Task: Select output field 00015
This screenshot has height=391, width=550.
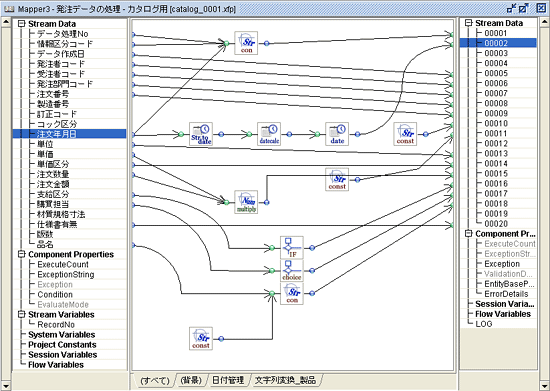Action: [496, 174]
